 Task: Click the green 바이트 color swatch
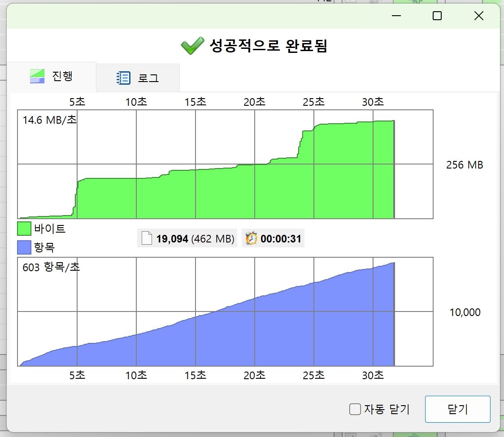point(24,229)
